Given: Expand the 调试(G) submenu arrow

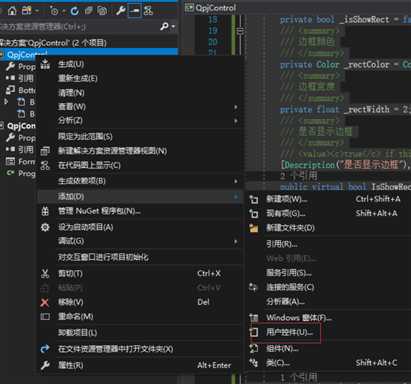Looking at the screenshot, I should [x=236, y=241].
